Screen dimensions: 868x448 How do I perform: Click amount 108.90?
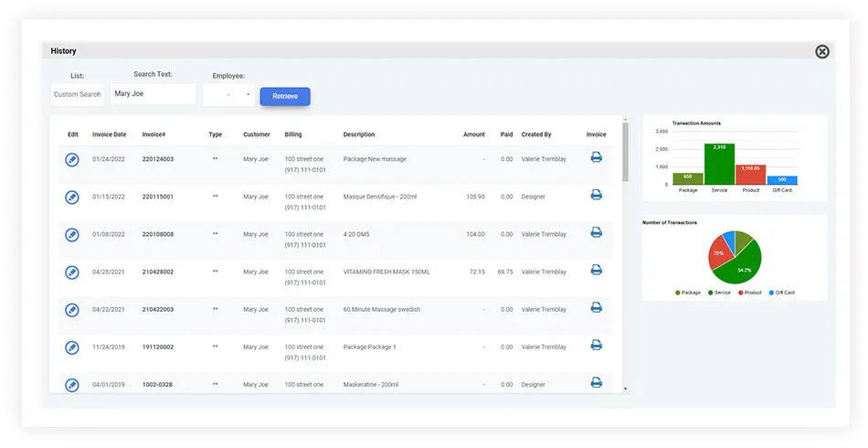475,197
